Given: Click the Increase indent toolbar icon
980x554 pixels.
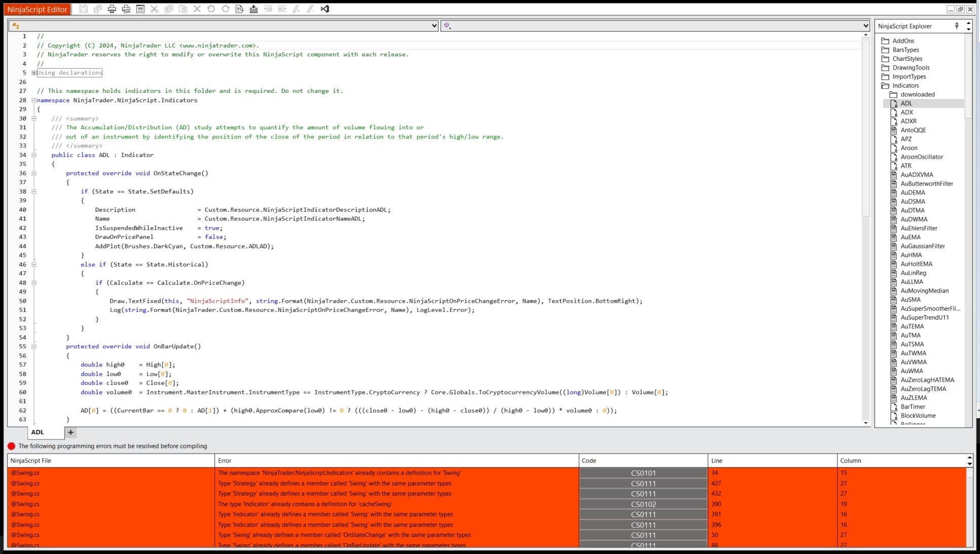Looking at the screenshot, I should pos(282,9).
